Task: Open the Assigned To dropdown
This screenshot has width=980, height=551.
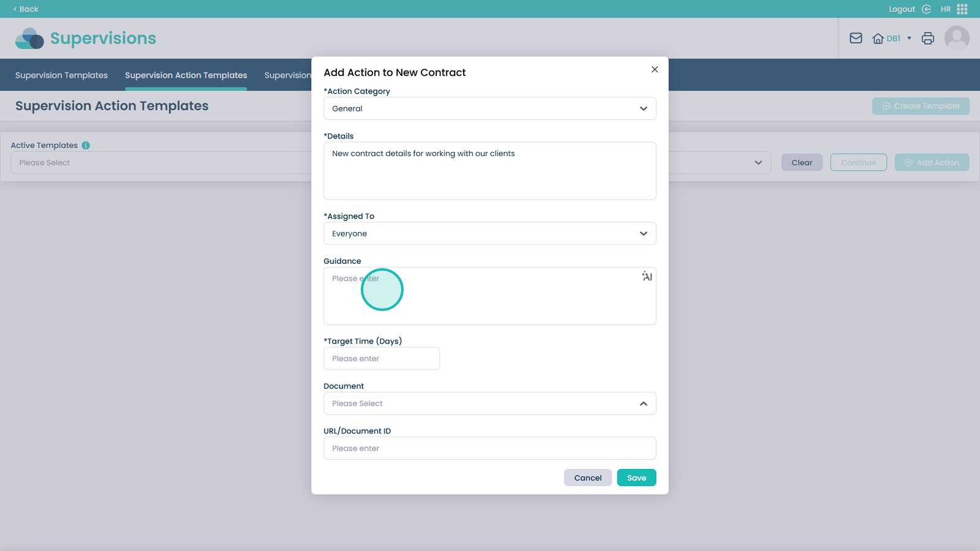Action: (489, 233)
